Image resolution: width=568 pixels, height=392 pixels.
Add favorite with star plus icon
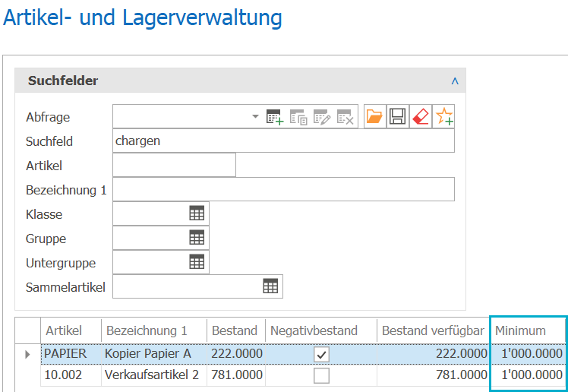[443, 117]
